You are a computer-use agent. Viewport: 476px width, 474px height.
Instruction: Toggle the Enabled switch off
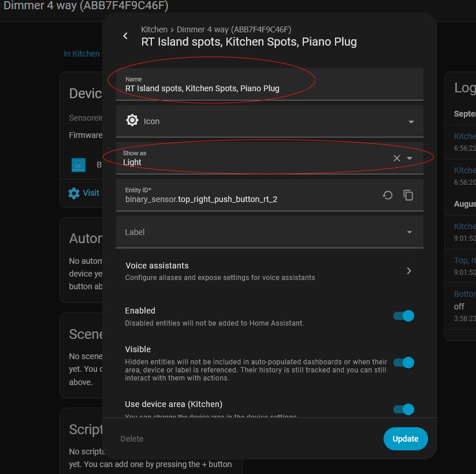(403, 316)
